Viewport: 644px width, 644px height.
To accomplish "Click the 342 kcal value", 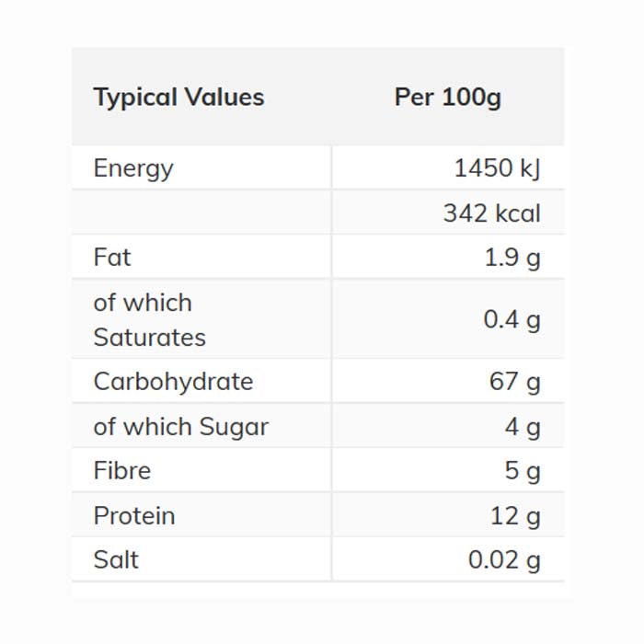I will [491, 213].
